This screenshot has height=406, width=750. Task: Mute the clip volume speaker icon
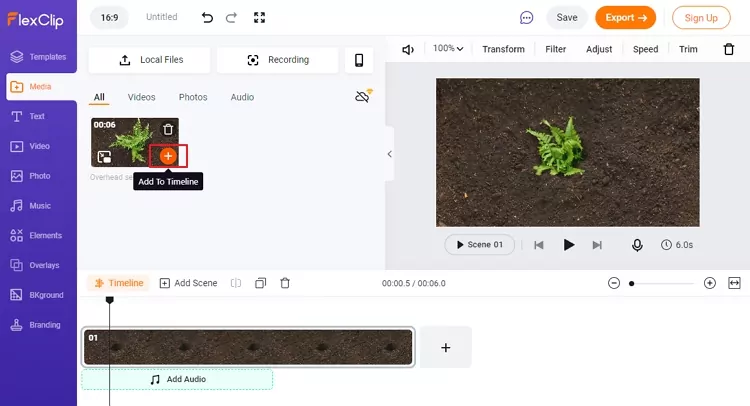[408, 49]
